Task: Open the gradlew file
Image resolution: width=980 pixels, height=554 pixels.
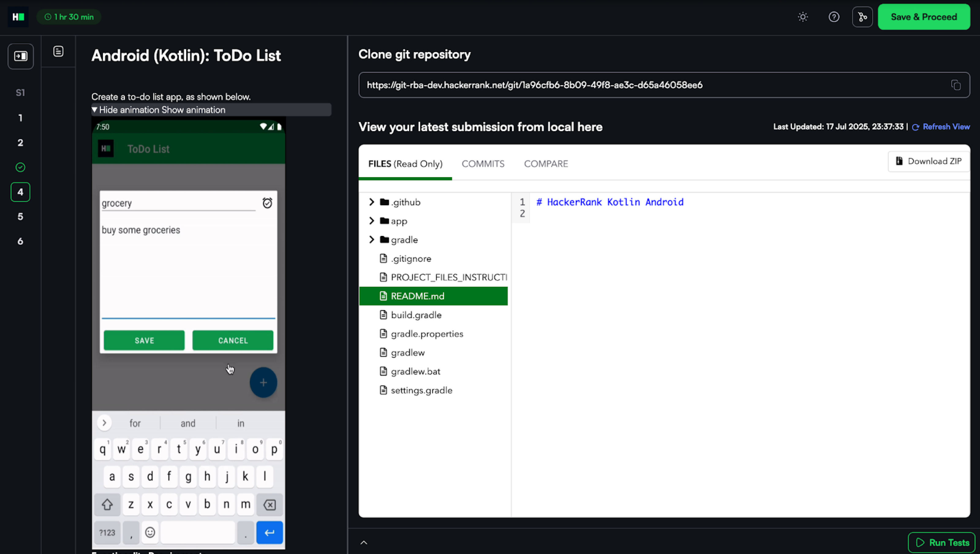Action: point(408,353)
